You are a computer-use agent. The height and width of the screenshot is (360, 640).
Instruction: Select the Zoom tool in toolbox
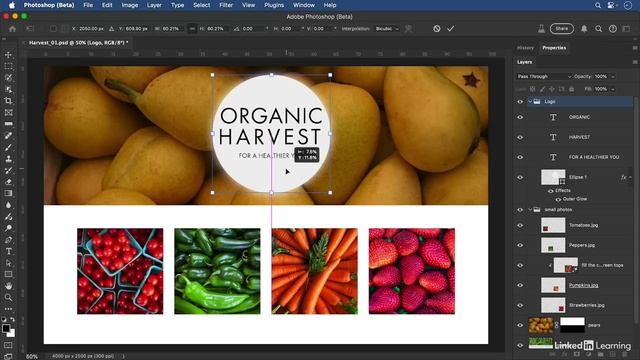click(8, 297)
